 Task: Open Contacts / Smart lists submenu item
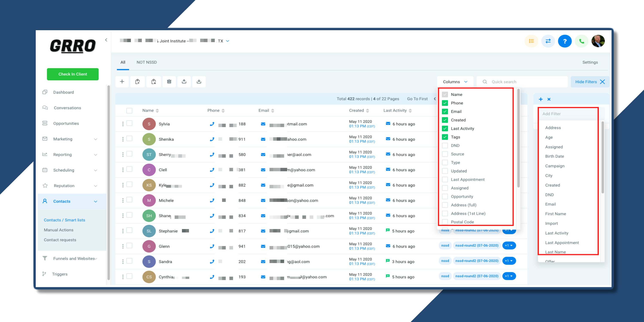click(x=64, y=220)
